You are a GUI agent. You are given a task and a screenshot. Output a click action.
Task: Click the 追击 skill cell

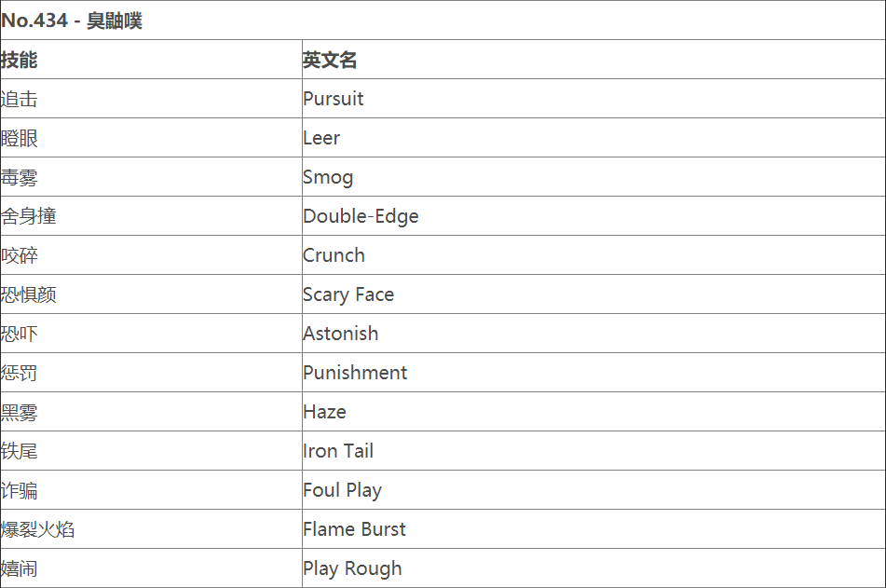point(20,99)
